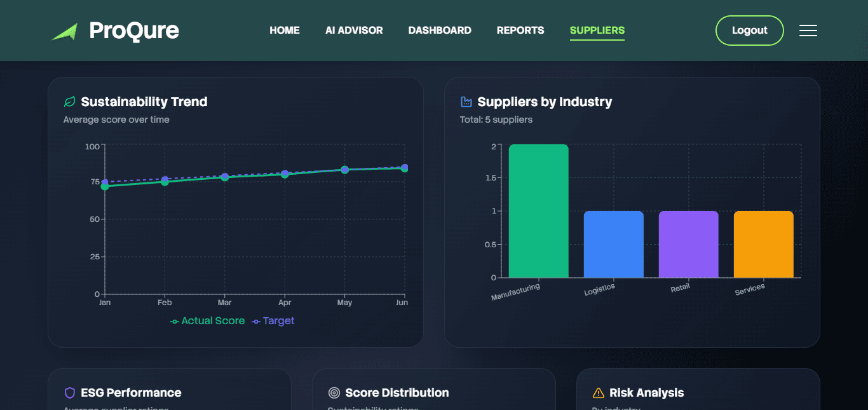Viewport: 868px width, 410px height.
Task: Click the shield icon beside ESG Performance
Action: click(69, 392)
